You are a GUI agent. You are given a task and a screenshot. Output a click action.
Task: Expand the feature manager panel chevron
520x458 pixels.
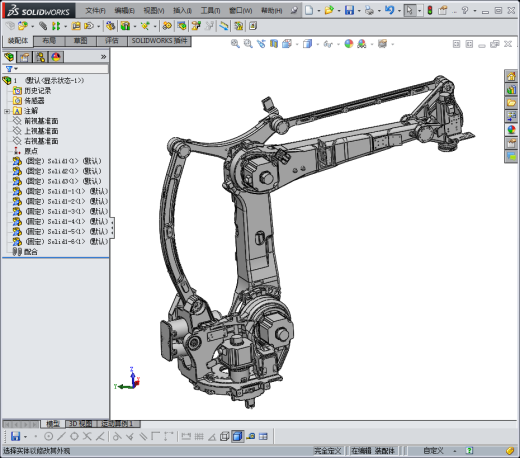coord(103,57)
